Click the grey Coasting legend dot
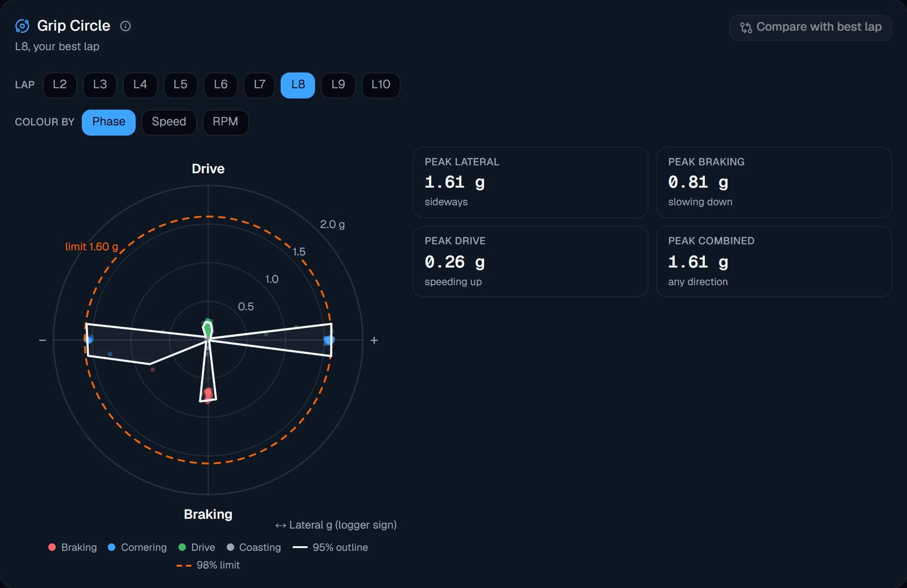907x588 pixels. (230, 548)
